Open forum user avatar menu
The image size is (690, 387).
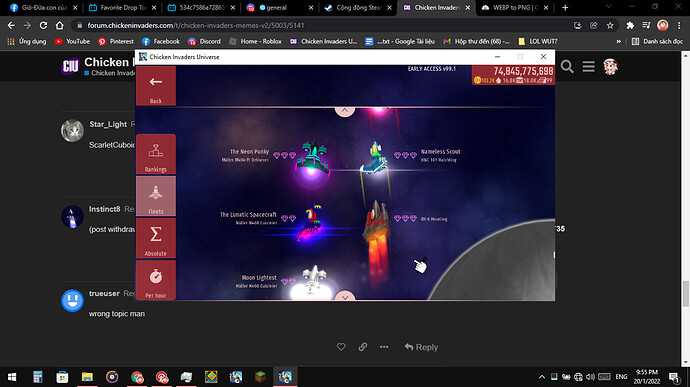coord(610,67)
